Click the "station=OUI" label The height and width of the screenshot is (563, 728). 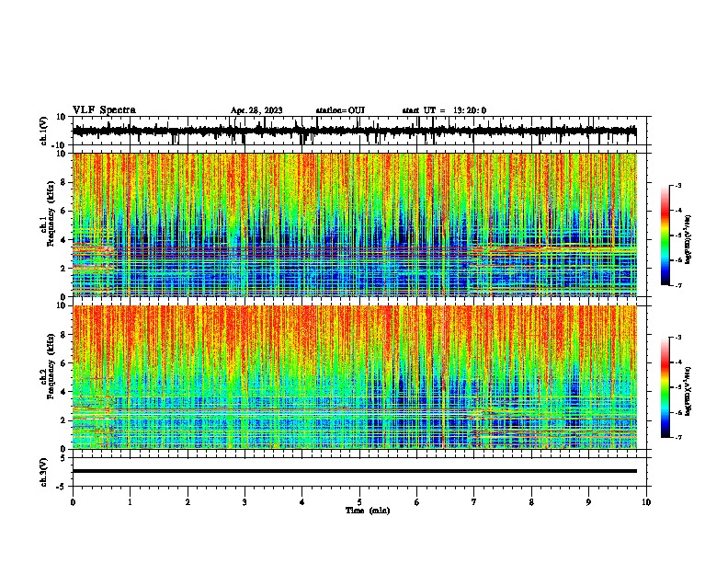click(340, 110)
